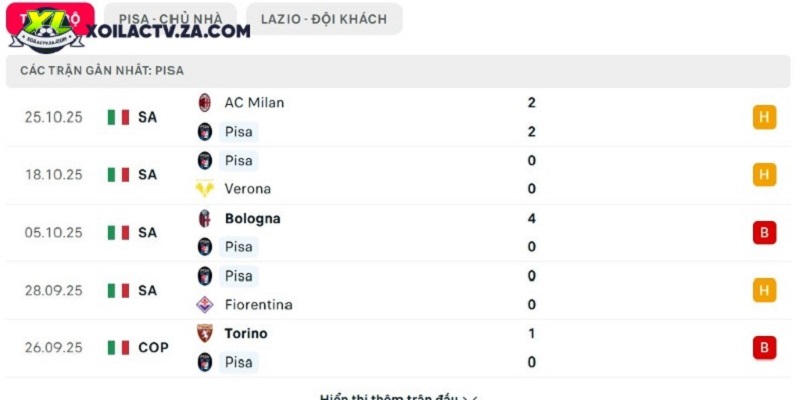Switch to the Pisa - Chủ nhà tab
800x400 pixels.
pos(170,19)
